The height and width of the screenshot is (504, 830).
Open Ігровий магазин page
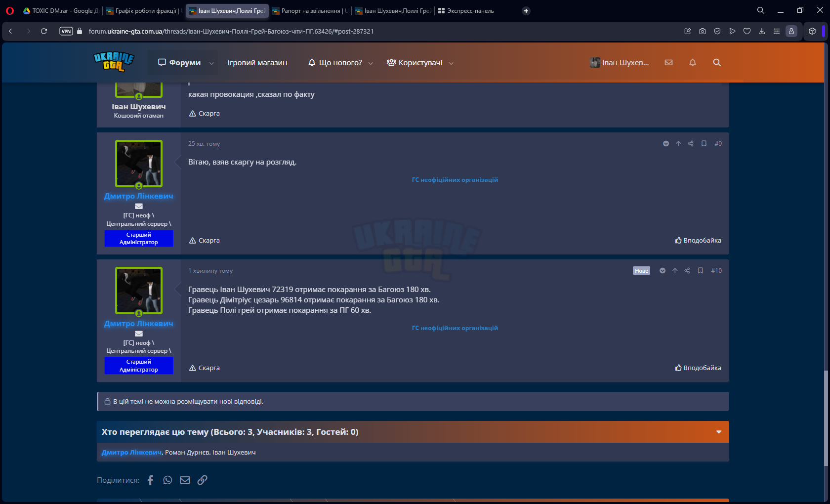coord(257,63)
